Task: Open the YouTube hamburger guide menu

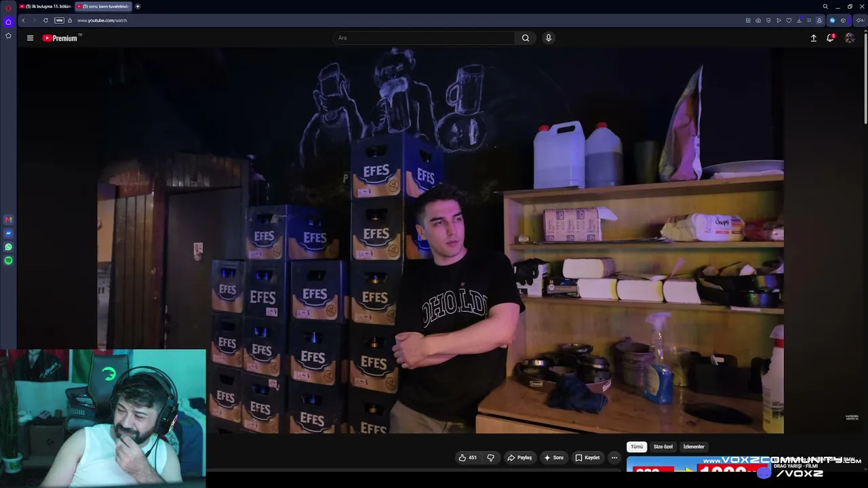Action: (x=30, y=38)
